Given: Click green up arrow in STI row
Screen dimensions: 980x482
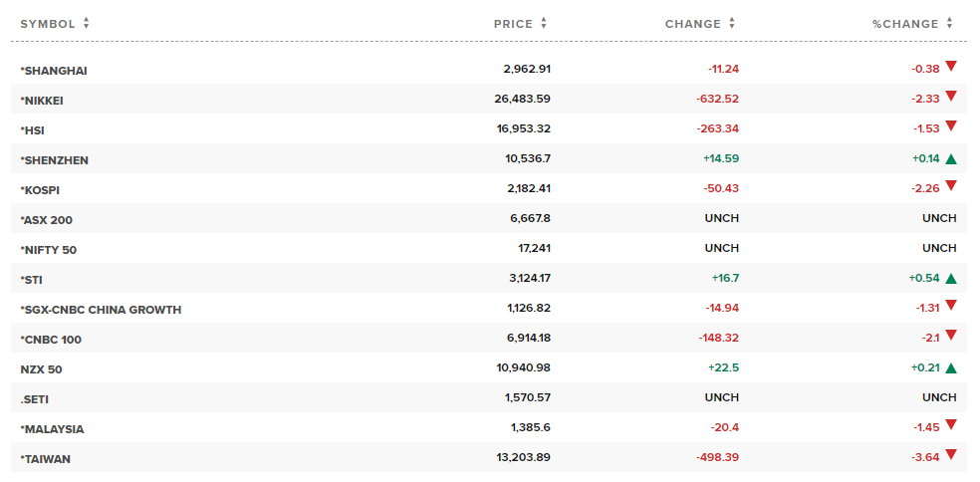Looking at the screenshot, I should point(951,278).
